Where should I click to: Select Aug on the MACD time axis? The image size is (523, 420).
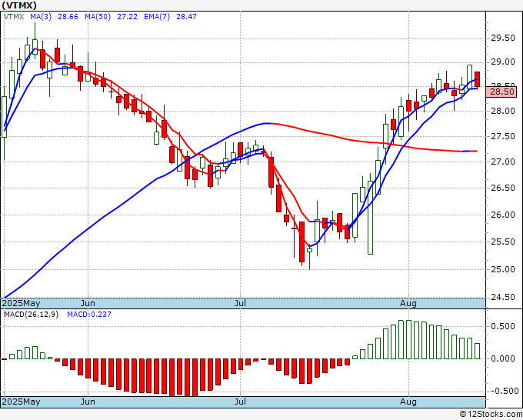pyautogui.click(x=408, y=402)
